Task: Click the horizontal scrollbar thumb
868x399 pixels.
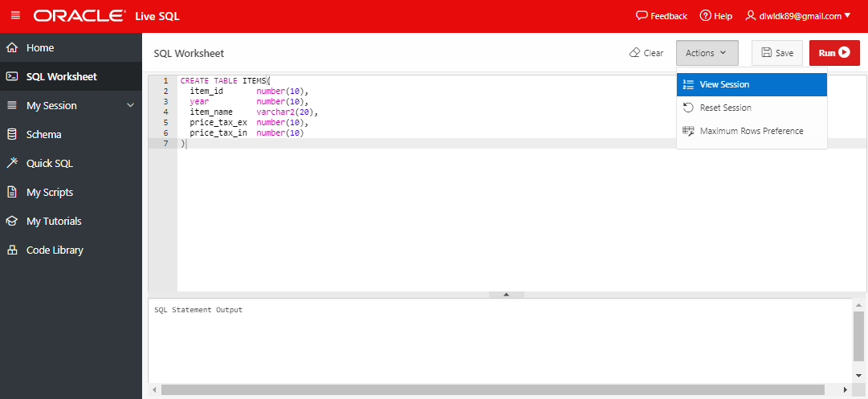Action: [493, 389]
